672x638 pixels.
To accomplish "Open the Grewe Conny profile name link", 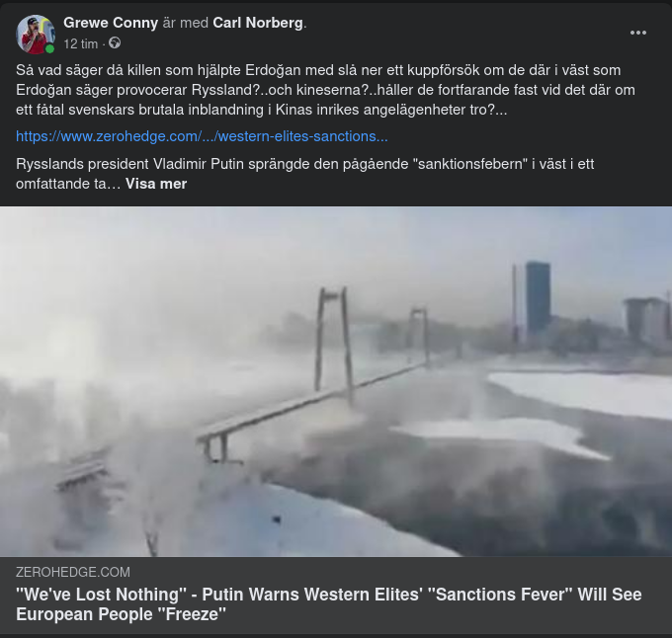I will [x=111, y=23].
